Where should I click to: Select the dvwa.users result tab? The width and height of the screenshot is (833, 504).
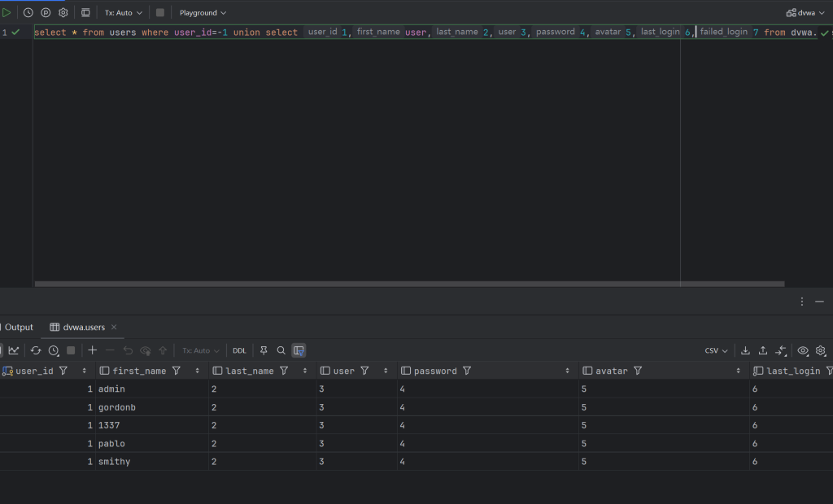[x=84, y=327]
